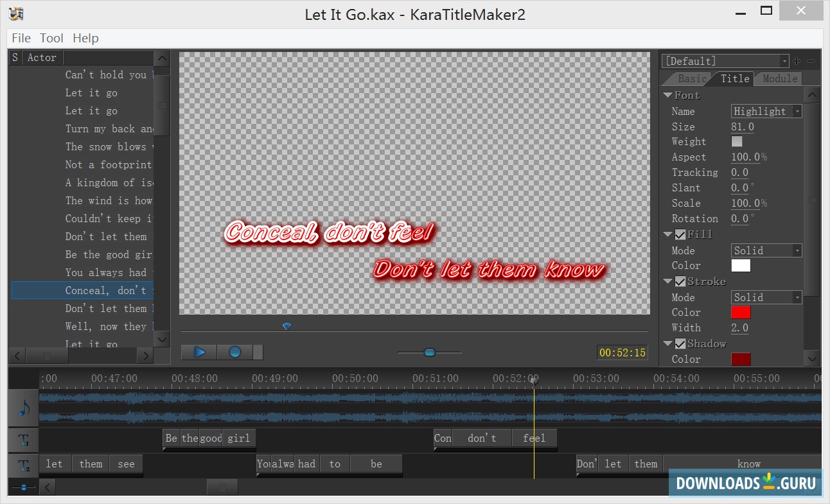Open the Shadow color dark red swatch
This screenshot has height=504, width=830.
coord(741,360)
